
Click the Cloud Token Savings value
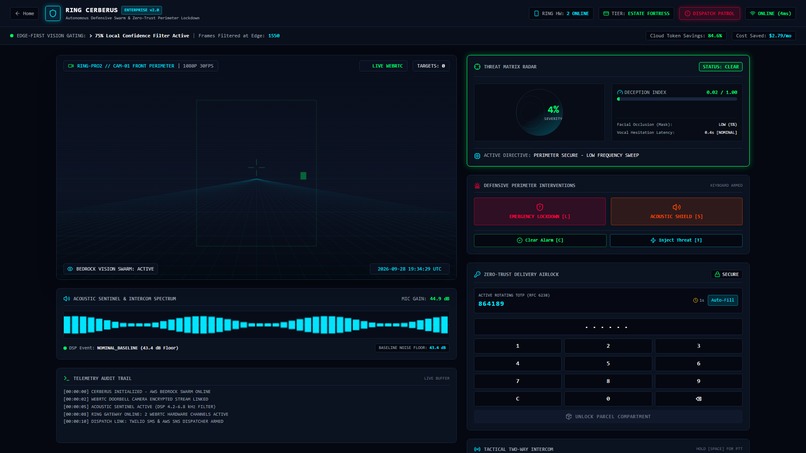715,36
